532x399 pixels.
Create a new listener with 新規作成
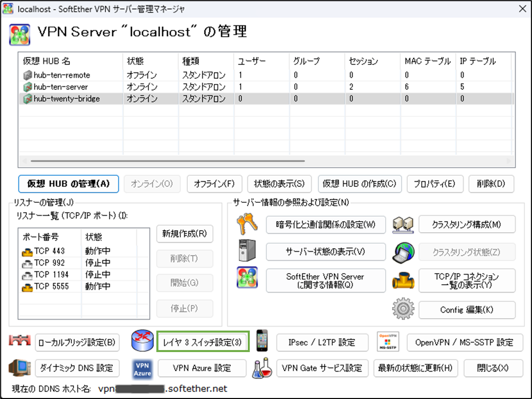click(185, 234)
